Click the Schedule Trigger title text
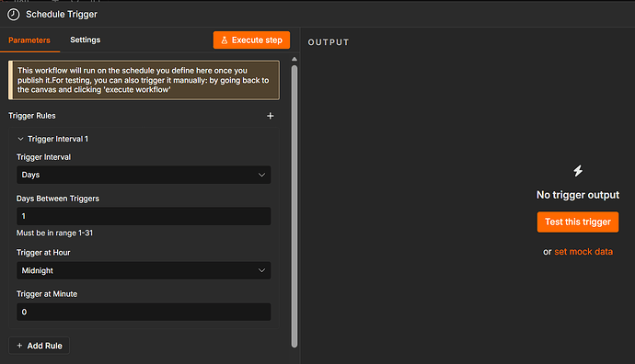Screen dimensions: 635x364 62,15
